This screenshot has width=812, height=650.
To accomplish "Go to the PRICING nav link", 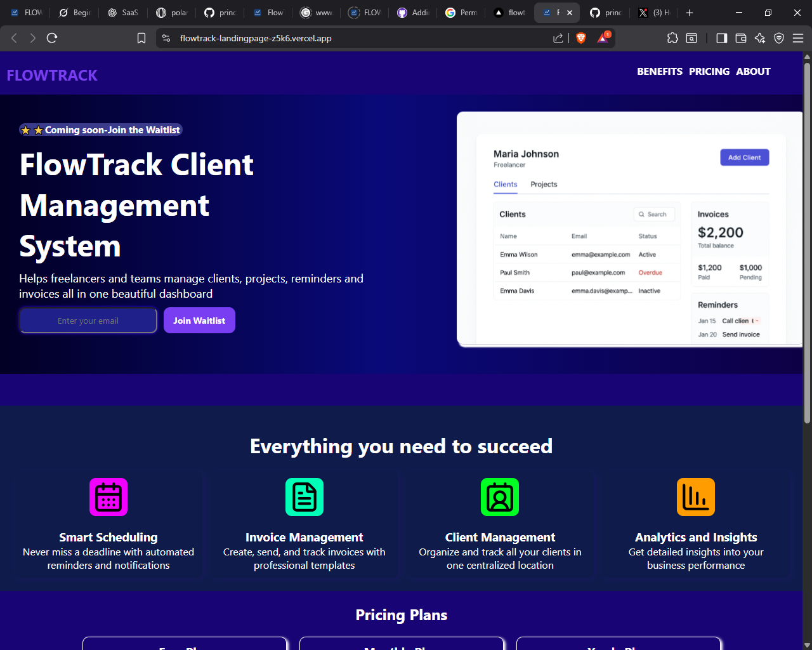I will (x=709, y=72).
